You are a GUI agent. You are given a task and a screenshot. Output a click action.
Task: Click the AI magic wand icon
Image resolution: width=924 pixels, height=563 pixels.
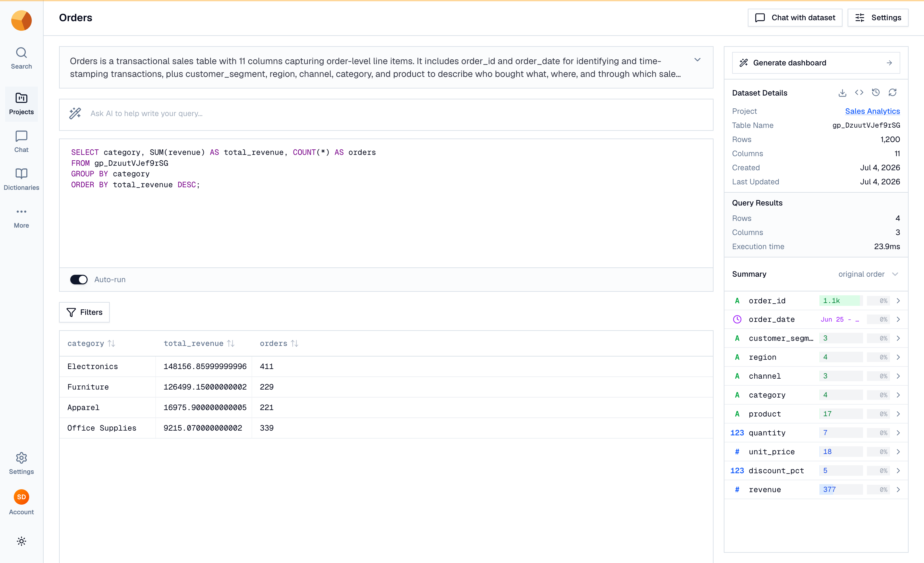click(x=75, y=113)
